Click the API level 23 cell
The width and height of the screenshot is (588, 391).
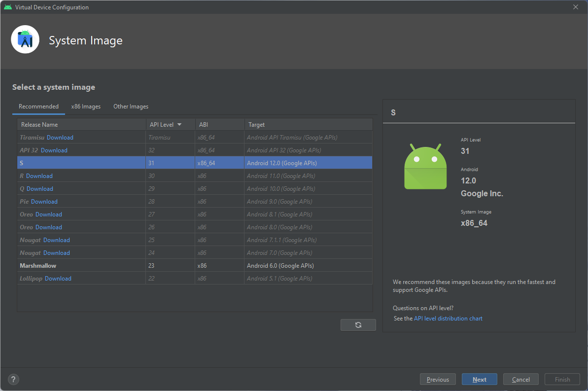point(170,266)
